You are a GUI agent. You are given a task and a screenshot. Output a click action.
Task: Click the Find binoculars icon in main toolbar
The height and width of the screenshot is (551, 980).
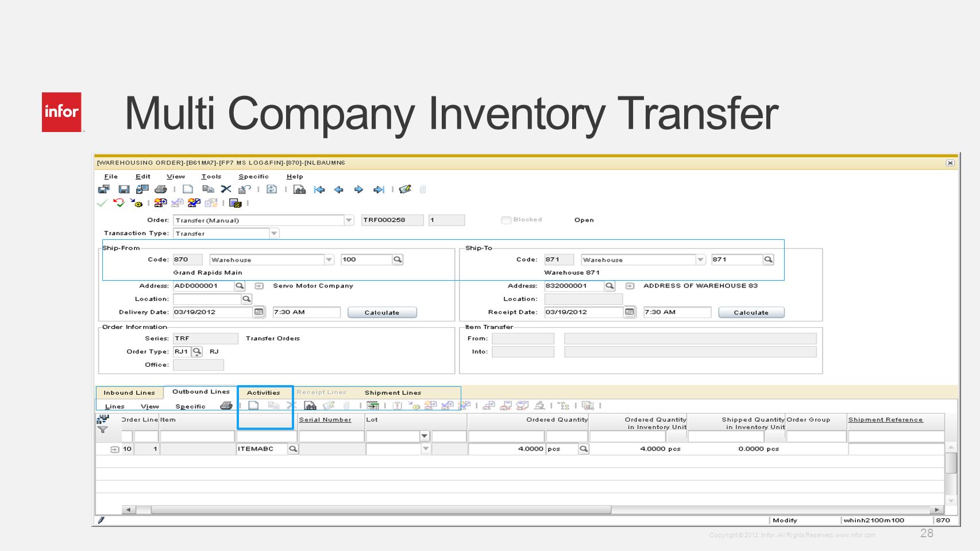point(299,189)
